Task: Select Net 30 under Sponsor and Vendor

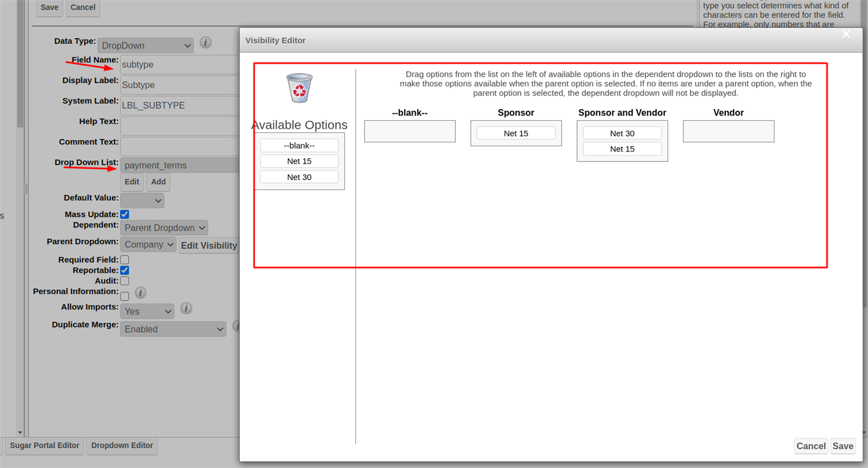Action: click(x=622, y=133)
